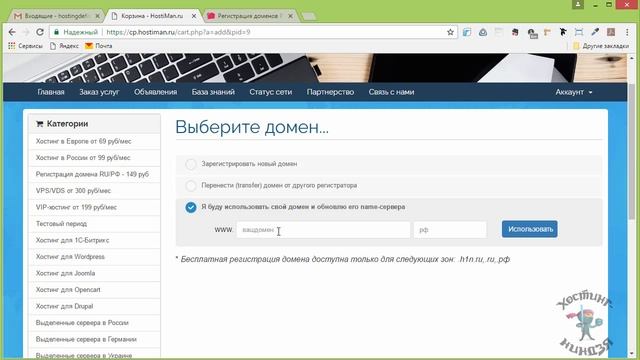Open category Хостинг для Wordpress
This screenshot has height=360, width=640.
94,257
